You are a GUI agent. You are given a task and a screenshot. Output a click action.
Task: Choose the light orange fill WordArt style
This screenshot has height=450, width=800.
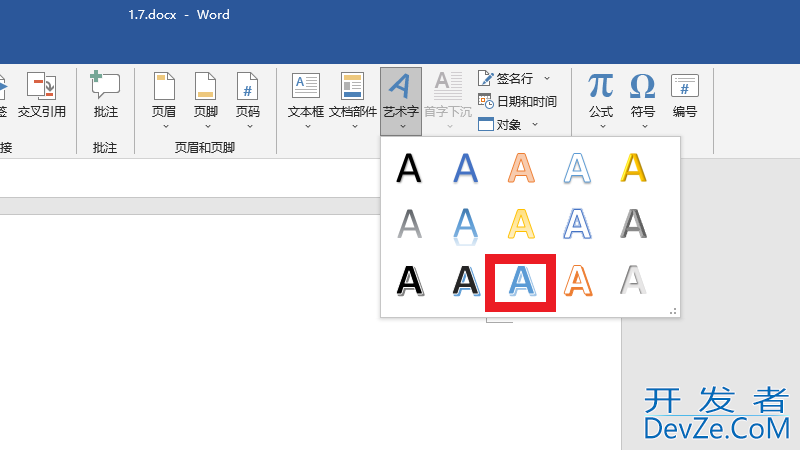click(521, 168)
